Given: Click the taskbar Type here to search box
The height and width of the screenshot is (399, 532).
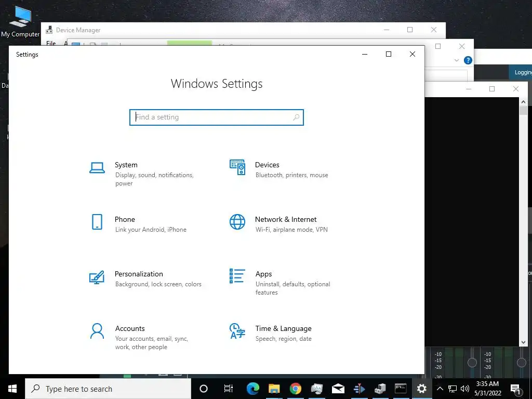Looking at the screenshot, I should (x=108, y=389).
